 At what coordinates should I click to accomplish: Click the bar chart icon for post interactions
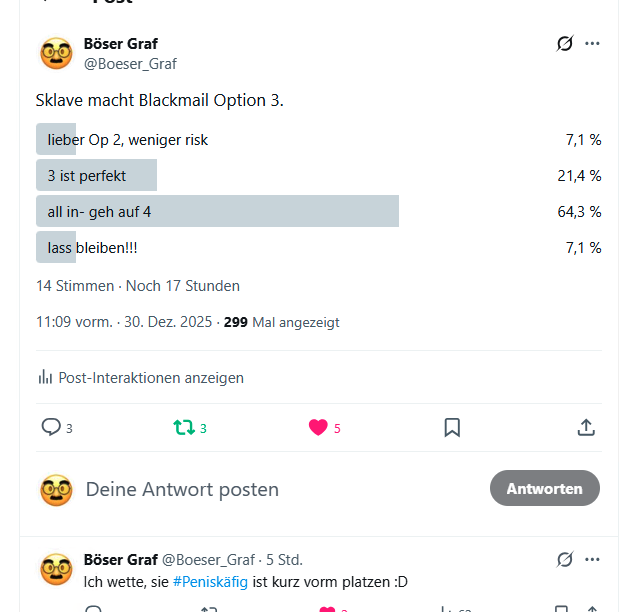point(45,377)
